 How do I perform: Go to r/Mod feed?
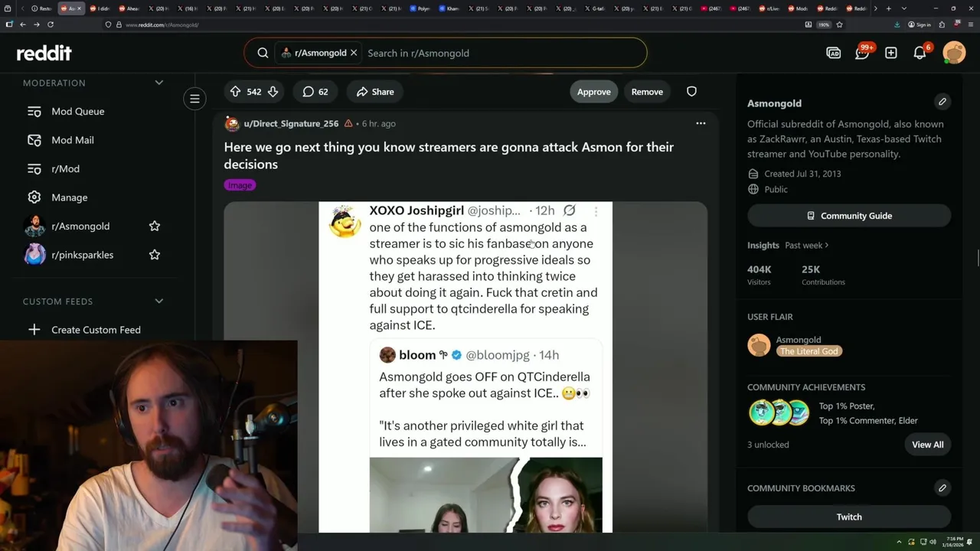[x=65, y=168]
